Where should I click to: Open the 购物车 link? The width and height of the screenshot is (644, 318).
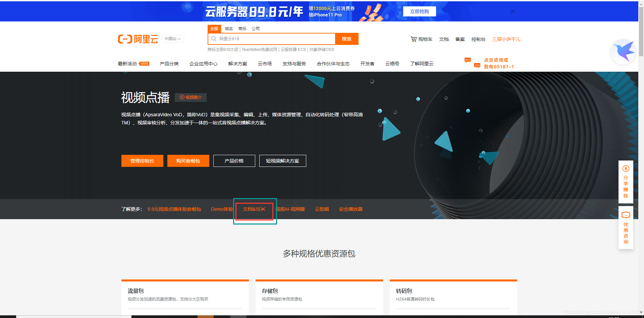[x=425, y=39]
